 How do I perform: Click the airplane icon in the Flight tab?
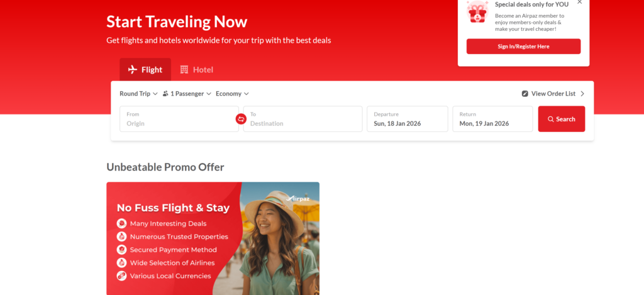[133, 69]
